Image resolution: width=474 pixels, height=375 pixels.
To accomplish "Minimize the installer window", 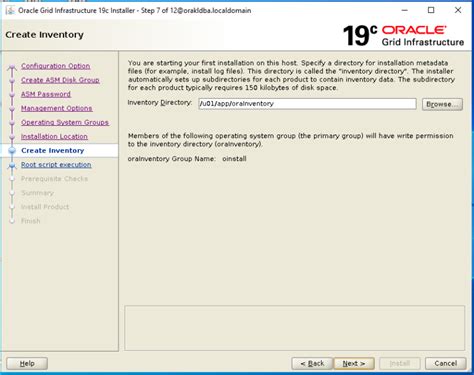I will (404, 10).
